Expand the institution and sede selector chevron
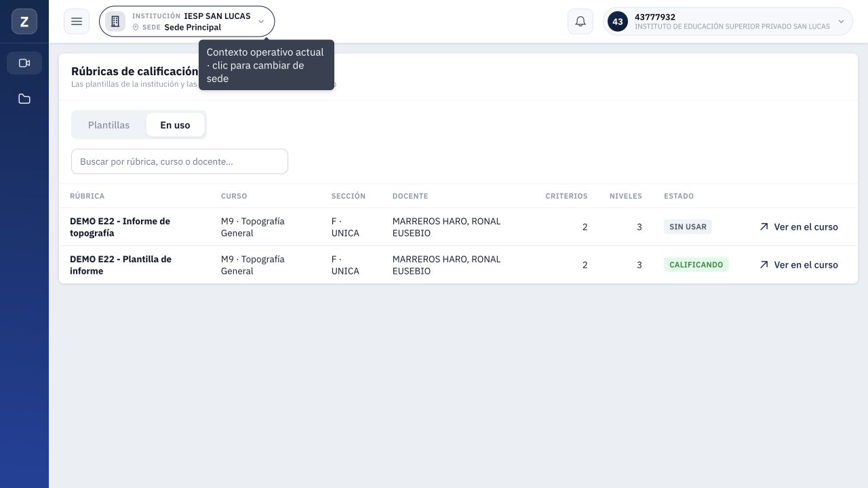 [261, 22]
